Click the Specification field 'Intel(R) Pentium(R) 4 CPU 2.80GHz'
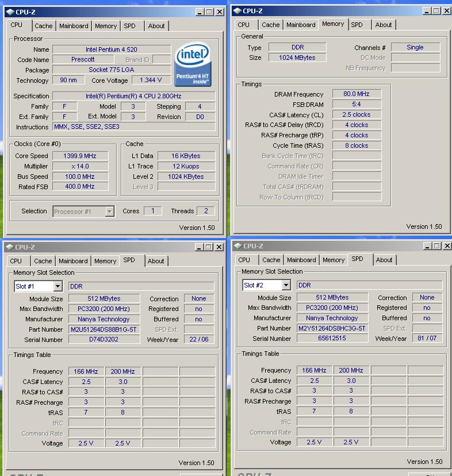This screenshot has width=452, height=476. pos(133,96)
